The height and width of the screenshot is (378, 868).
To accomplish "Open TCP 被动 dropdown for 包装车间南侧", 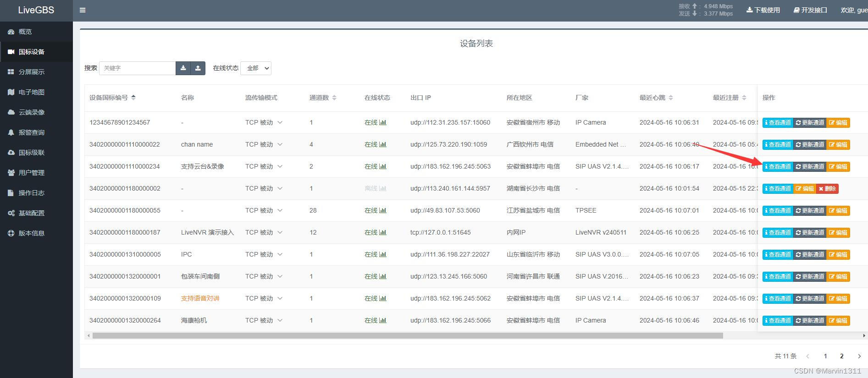I will [x=264, y=276].
